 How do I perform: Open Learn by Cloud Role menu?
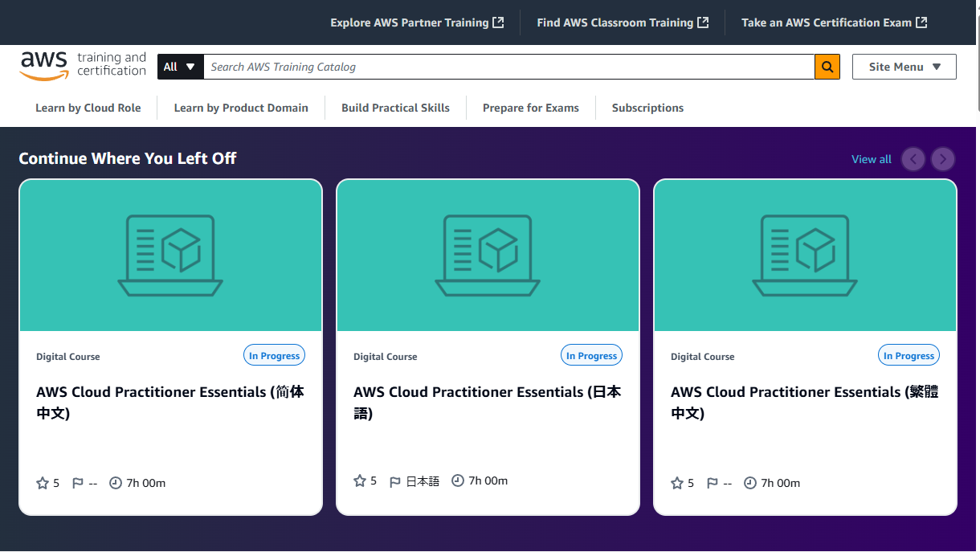(88, 108)
